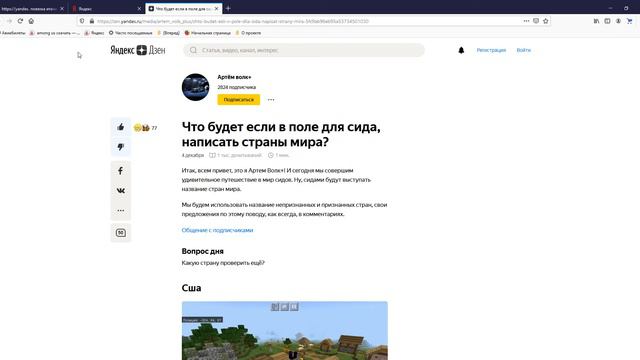Screen dimensions: 640x360
Task: Open the comments icon showing 50
Action: tap(120, 233)
